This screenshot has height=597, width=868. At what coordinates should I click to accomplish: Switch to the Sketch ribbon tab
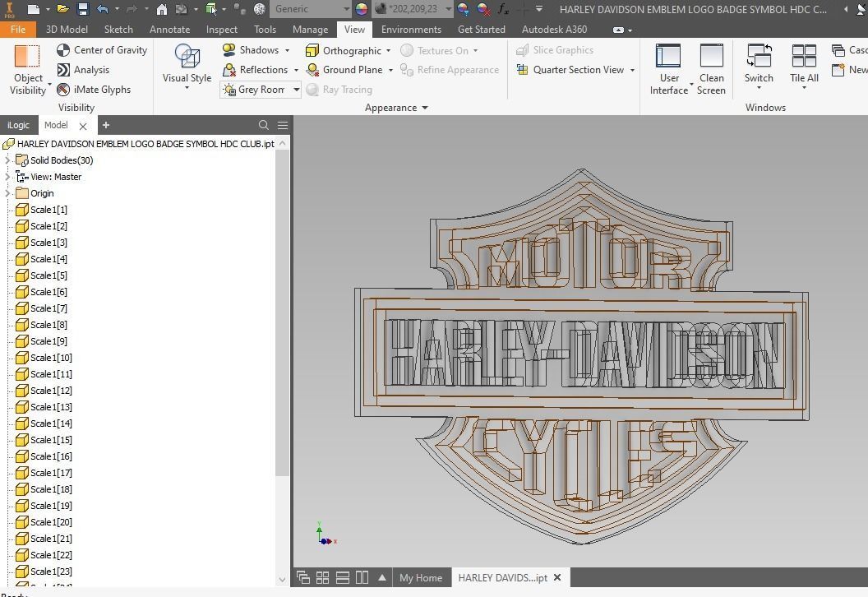click(x=118, y=30)
